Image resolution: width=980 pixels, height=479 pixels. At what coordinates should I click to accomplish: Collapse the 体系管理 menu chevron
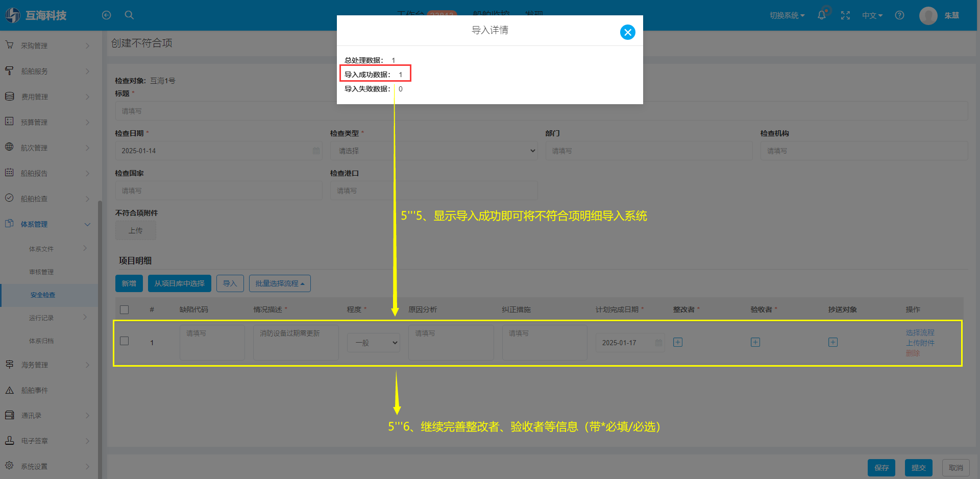click(87, 224)
